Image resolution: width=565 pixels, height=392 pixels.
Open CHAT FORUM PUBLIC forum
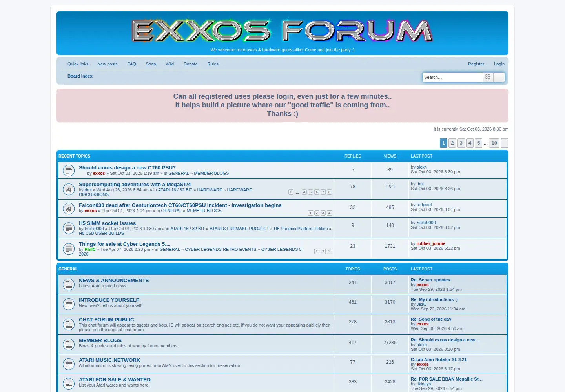coord(106,319)
